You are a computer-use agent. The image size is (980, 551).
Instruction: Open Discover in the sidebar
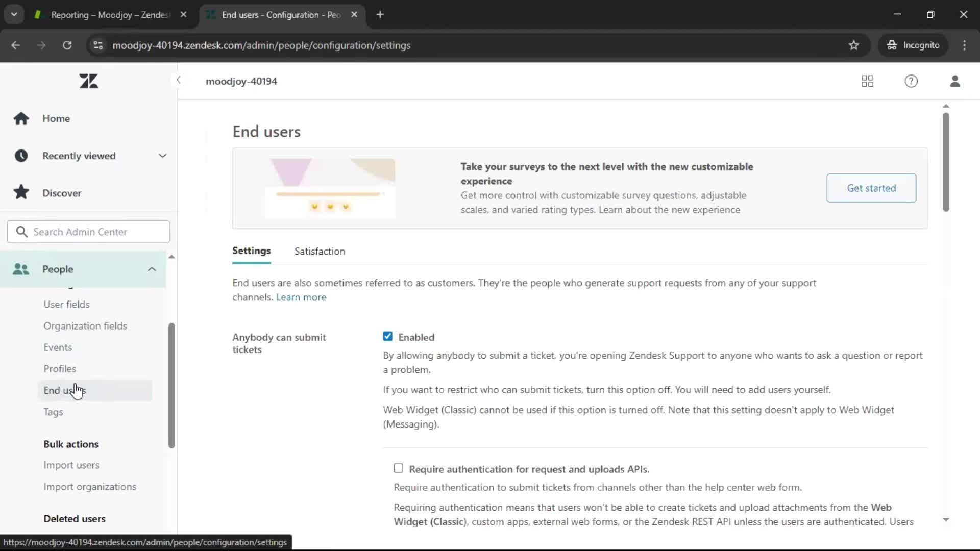pos(62,193)
